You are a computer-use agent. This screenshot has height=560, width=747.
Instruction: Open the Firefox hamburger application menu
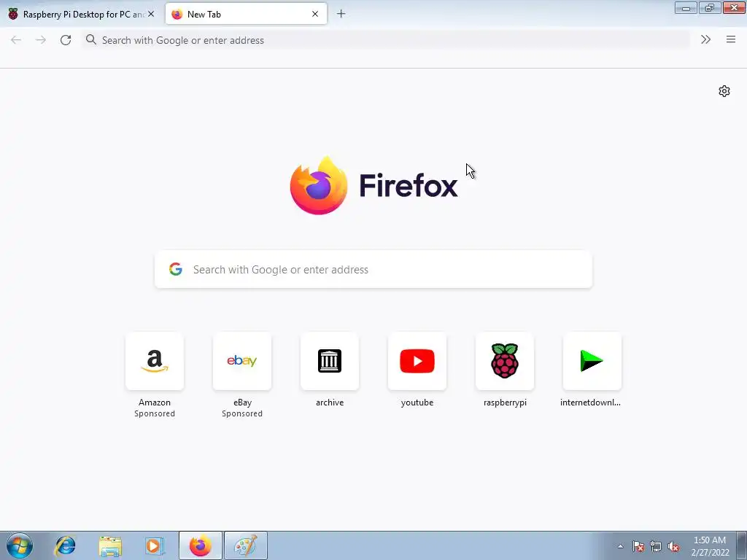click(x=731, y=39)
